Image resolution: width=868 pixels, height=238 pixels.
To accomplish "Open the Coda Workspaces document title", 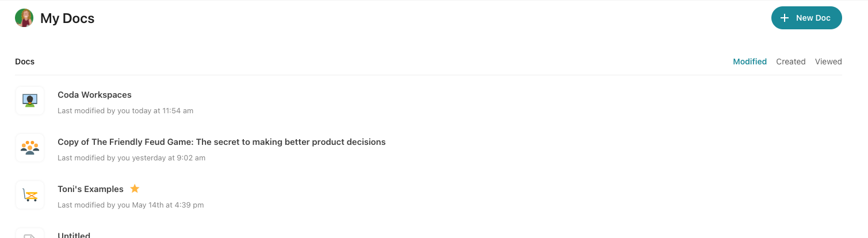I will (94, 95).
